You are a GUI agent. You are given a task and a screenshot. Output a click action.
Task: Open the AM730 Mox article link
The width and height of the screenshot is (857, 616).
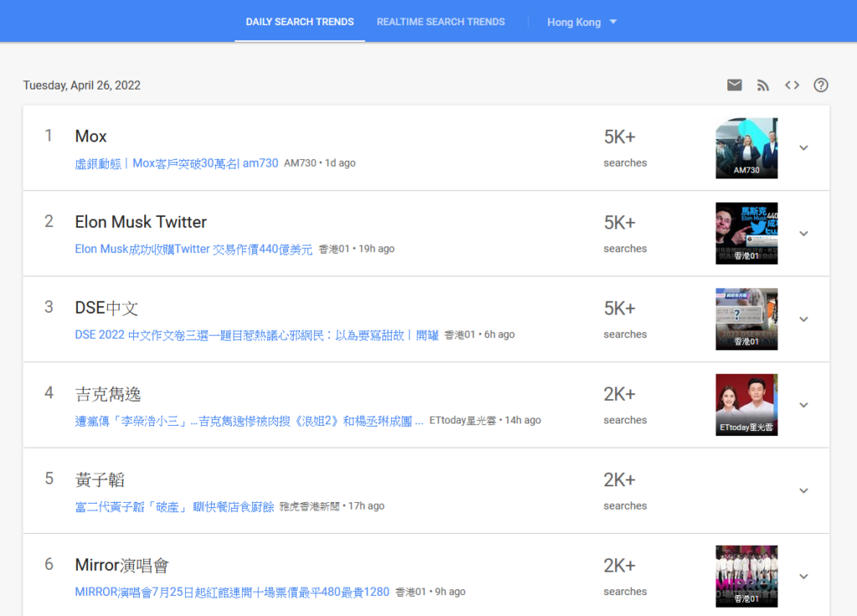pos(177,163)
